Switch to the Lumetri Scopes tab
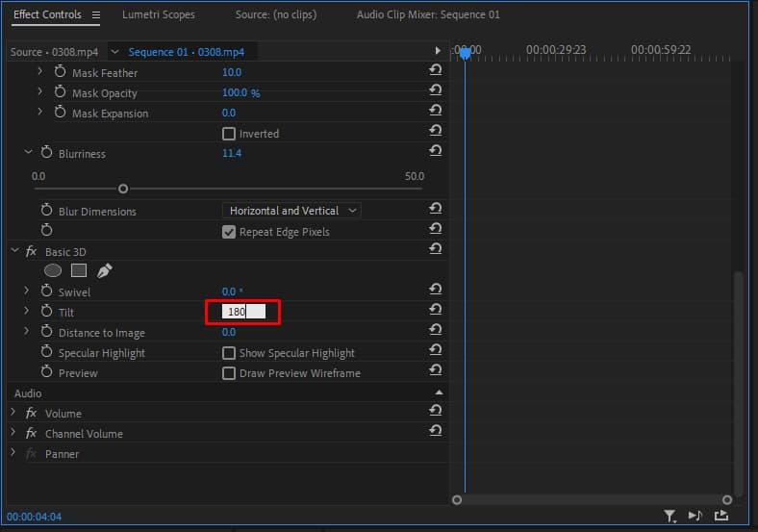This screenshot has height=532, width=758. pyautogui.click(x=159, y=15)
